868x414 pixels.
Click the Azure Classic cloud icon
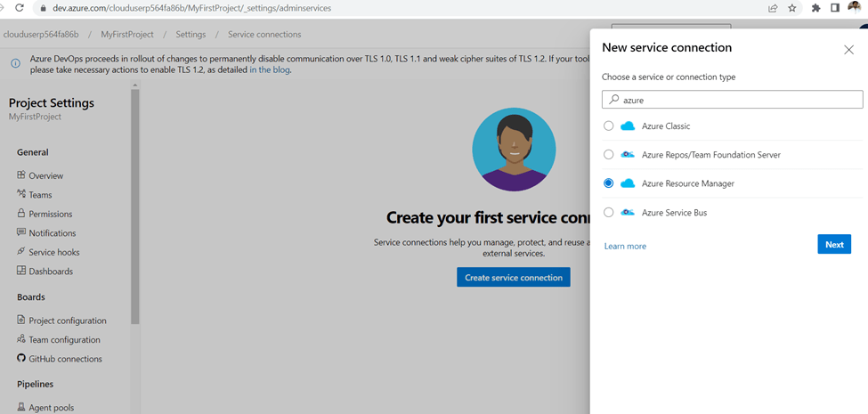(x=628, y=126)
